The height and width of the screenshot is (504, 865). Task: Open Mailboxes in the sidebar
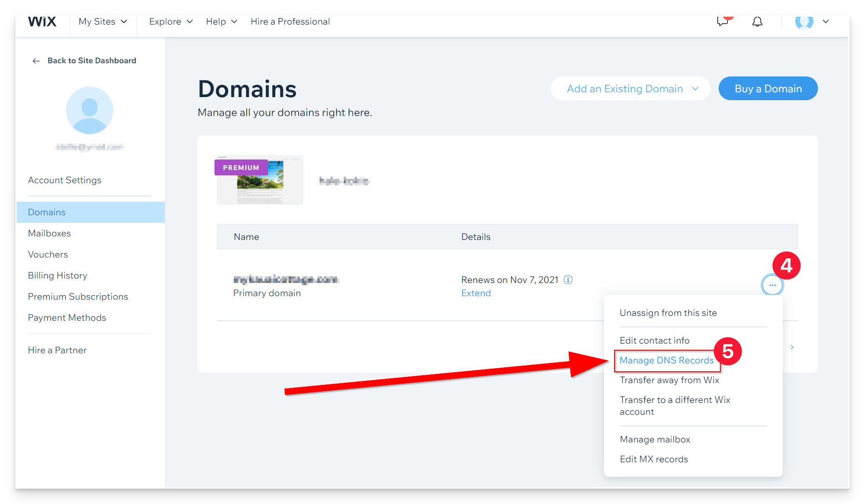(x=49, y=233)
